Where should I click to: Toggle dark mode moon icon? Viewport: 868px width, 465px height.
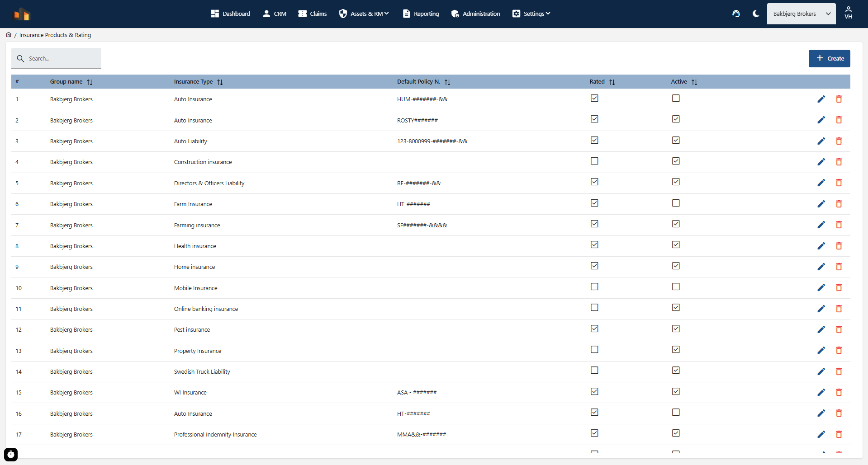point(756,14)
